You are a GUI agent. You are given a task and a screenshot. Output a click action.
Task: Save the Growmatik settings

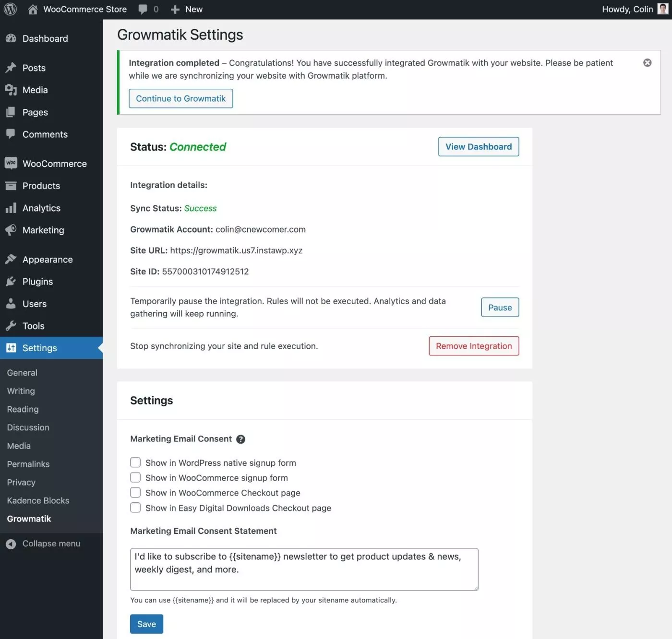146,624
